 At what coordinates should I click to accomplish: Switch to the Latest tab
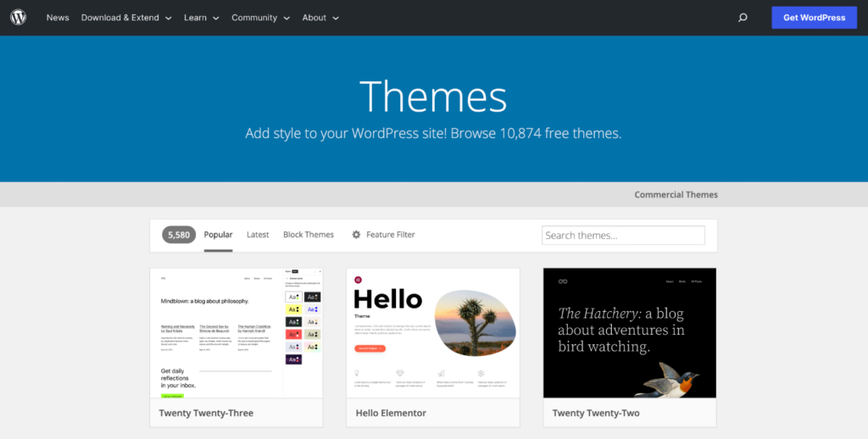point(258,235)
